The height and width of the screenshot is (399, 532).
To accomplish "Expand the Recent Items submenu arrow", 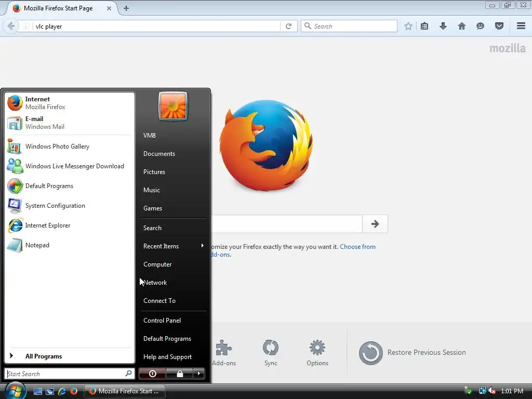I will click(202, 246).
